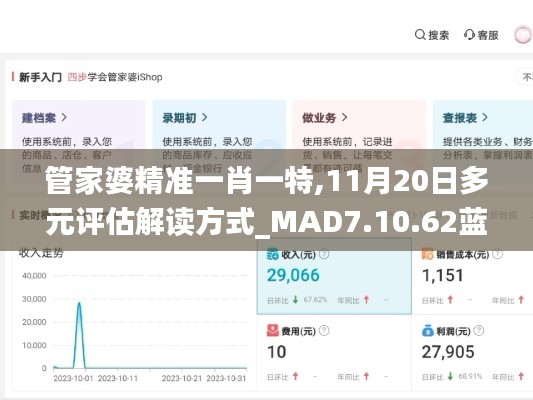533x400 pixels.
Task: Select the 27,905 profit value
Action: pos(448,352)
